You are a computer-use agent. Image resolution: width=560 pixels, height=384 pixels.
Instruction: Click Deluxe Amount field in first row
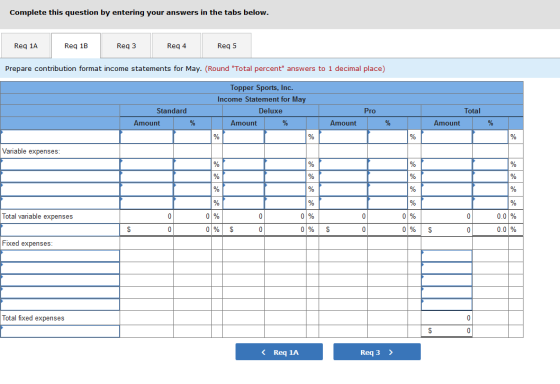point(244,137)
